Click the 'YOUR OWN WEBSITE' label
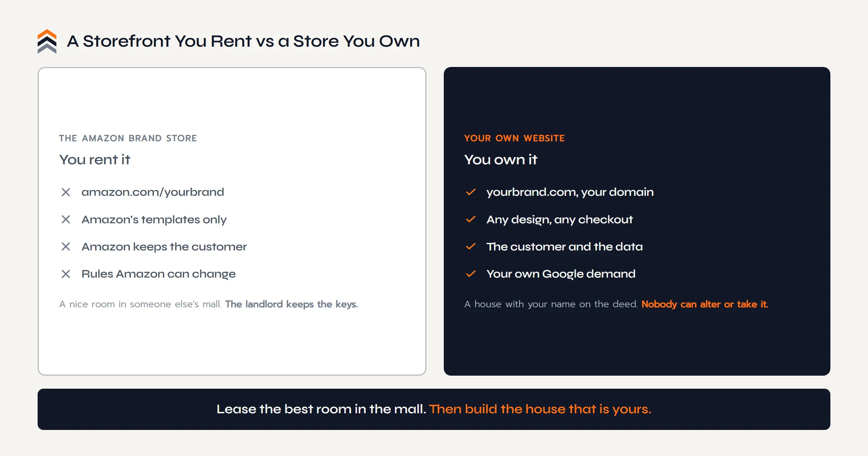The width and height of the screenshot is (868, 456). pyautogui.click(x=514, y=138)
